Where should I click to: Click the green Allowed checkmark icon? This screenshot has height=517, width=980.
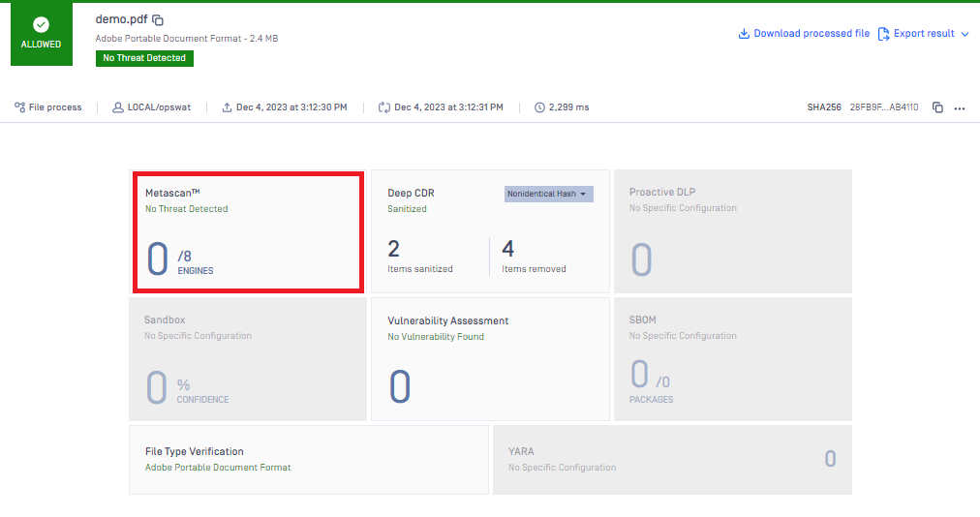(41, 25)
